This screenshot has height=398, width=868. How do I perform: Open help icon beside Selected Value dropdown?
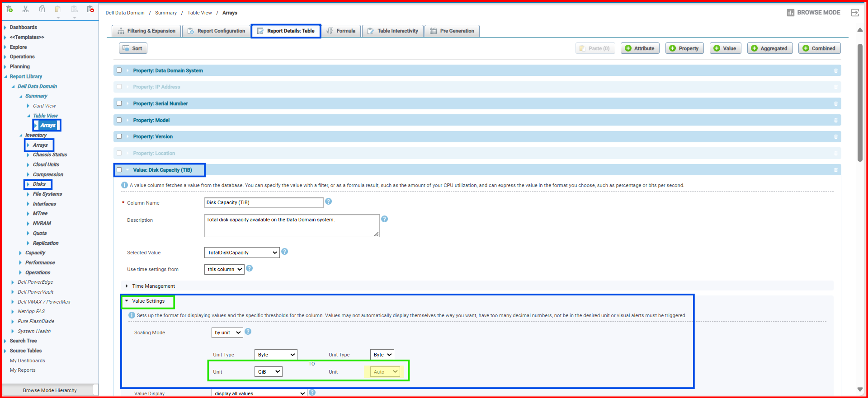285,252
